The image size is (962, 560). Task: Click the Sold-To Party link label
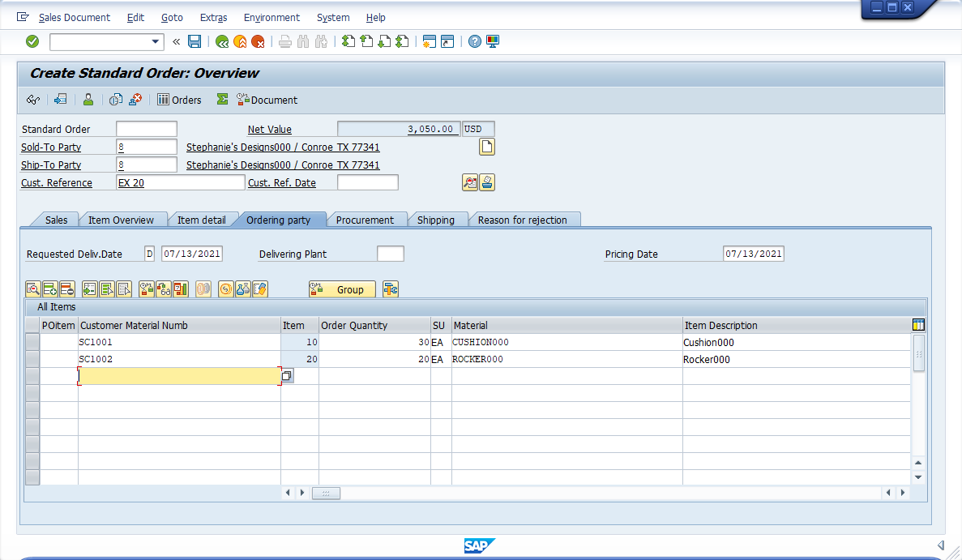(x=51, y=147)
